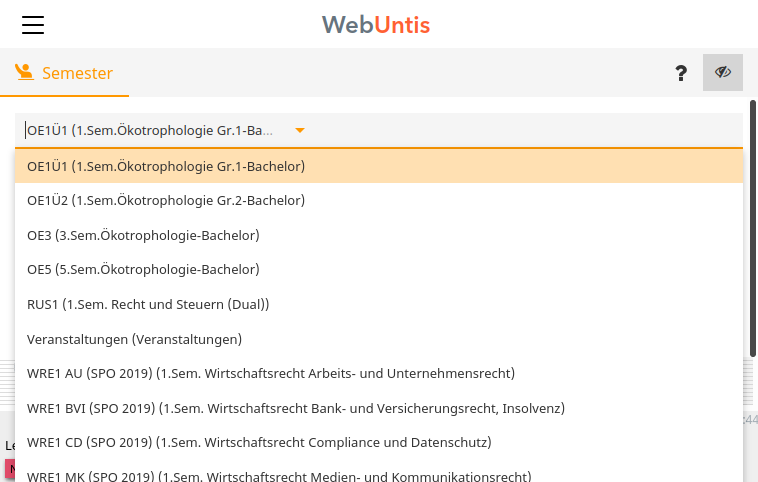
Task: Pick RUS1 Recht und Steuern (Dual)
Action: click(148, 304)
